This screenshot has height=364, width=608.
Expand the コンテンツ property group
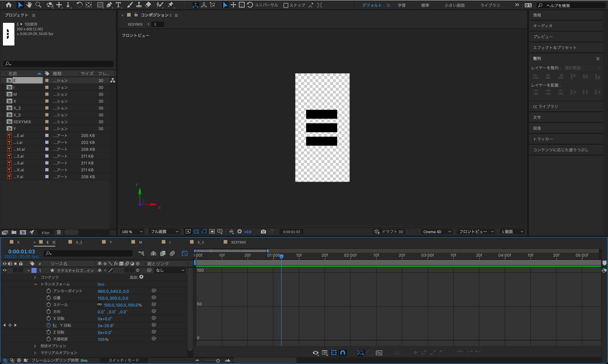pyautogui.click(x=35, y=277)
